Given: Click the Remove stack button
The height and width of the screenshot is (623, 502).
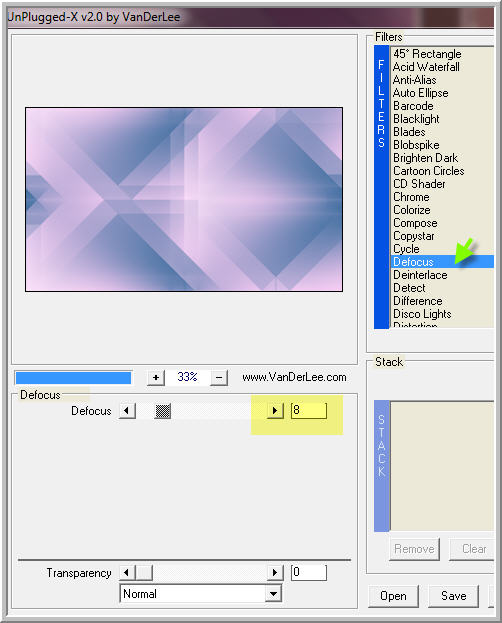Looking at the screenshot, I should pyautogui.click(x=414, y=549).
